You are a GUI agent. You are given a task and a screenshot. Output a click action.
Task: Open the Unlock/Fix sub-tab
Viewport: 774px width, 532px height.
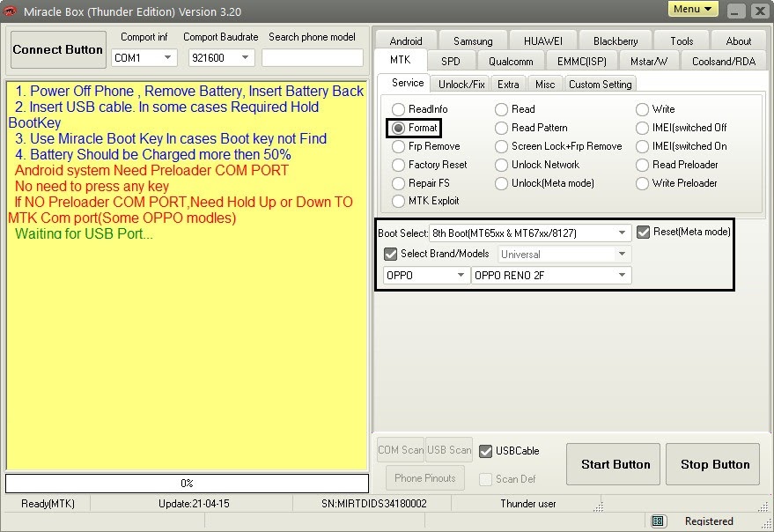pyautogui.click(x=461, y=84)
